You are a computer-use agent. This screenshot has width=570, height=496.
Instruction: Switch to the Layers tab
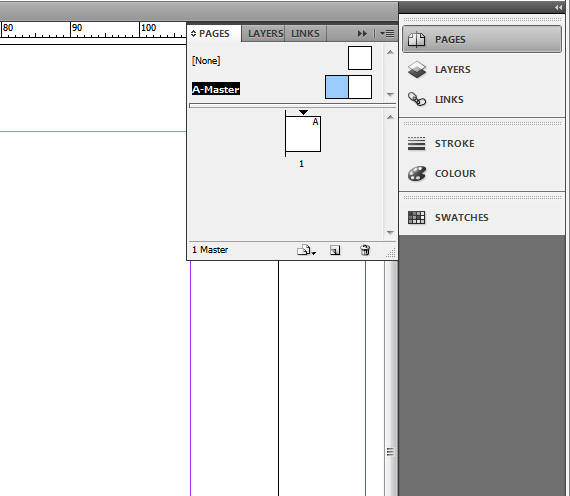click(x=265, y=33)
